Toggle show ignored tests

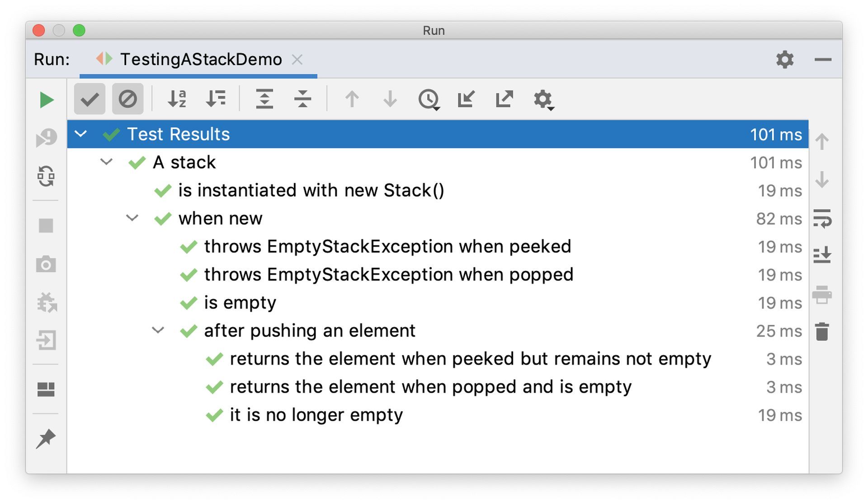point(127,99)
